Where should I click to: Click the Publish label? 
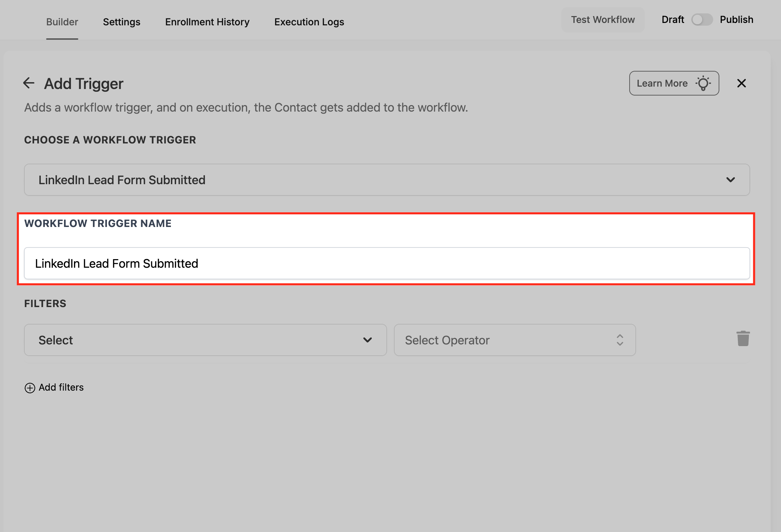pos(736,20)
